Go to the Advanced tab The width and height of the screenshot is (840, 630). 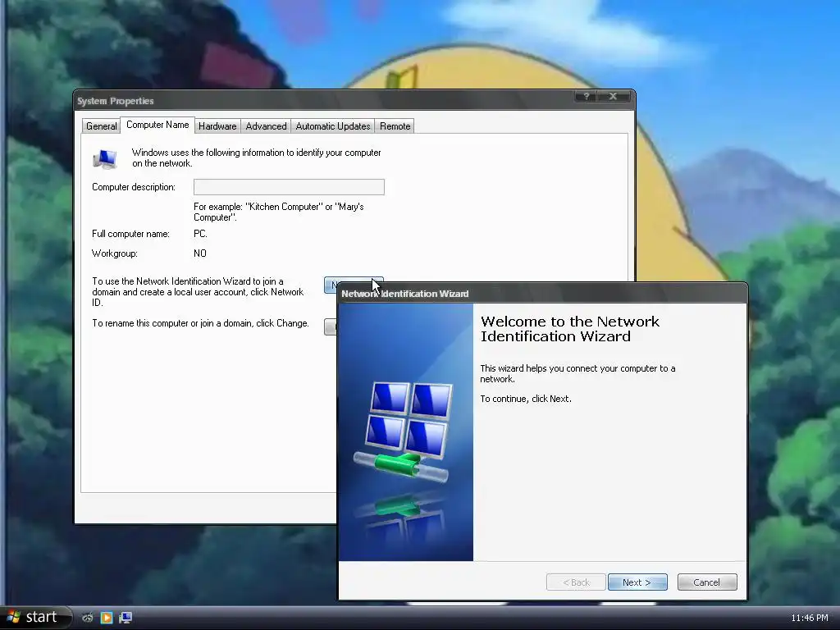[x=266, y=126]
